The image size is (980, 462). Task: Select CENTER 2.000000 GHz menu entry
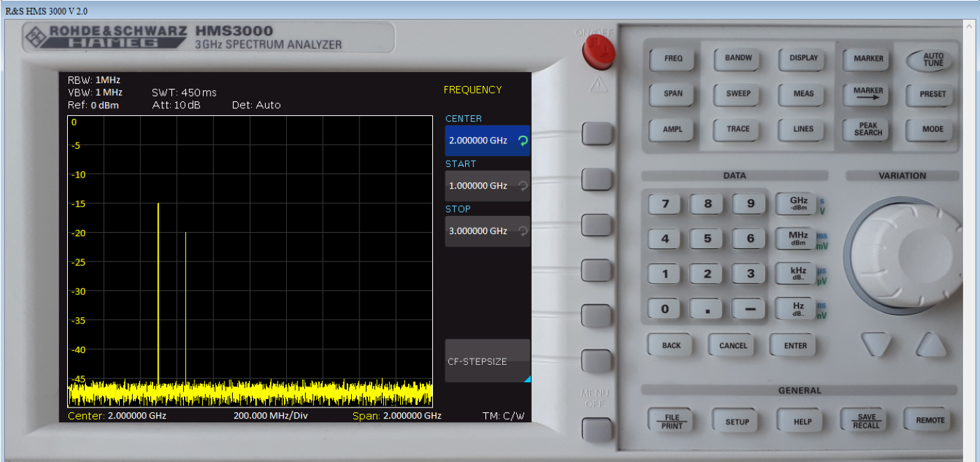(x=488, y=140)
